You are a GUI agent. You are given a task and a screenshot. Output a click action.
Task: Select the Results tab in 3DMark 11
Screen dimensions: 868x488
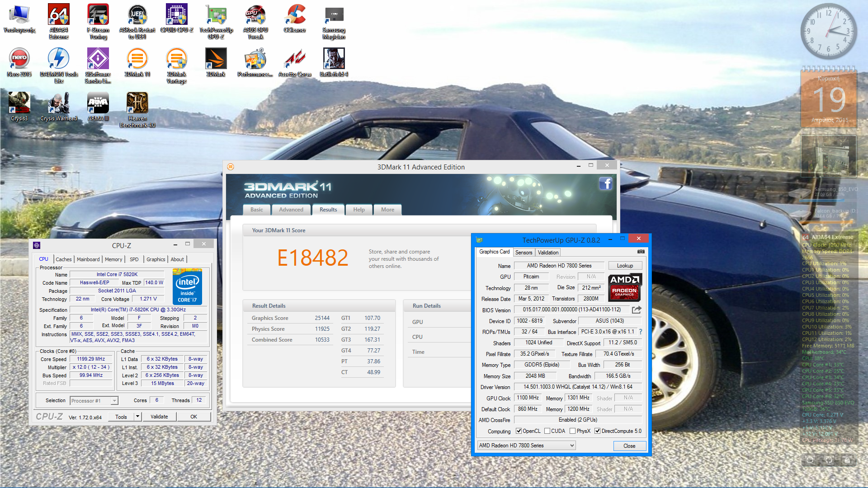pos(328,210)
